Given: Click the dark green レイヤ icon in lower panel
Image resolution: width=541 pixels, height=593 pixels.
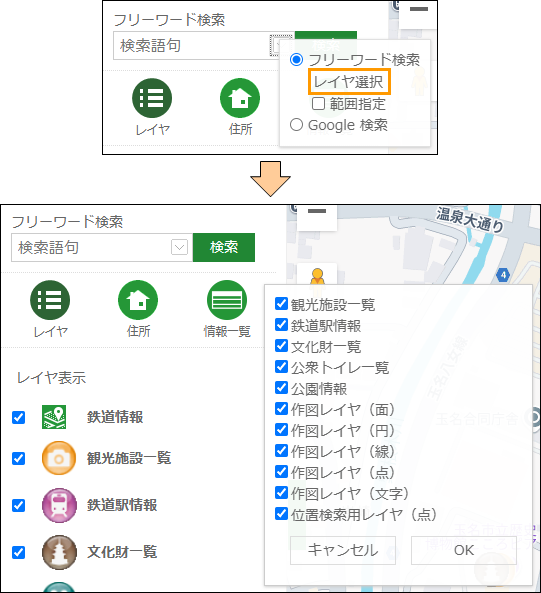Looking at the screenshot, I should [x=50, y=300].
